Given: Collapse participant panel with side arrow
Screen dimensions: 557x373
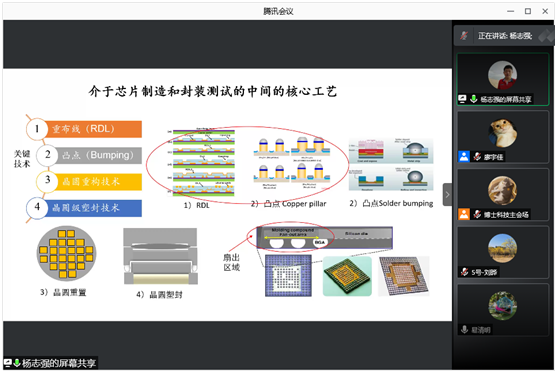Looking at the screenshot, I should tap(447, 195).
